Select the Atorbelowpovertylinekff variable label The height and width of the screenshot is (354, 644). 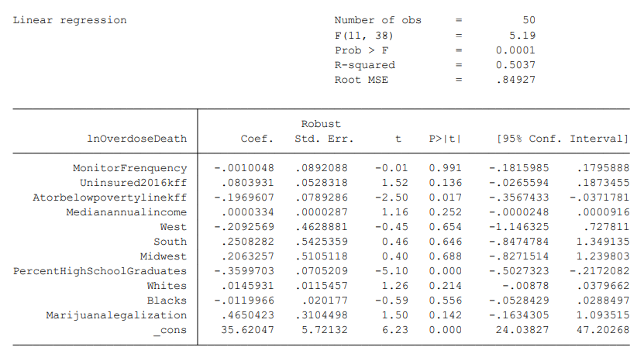110,198
